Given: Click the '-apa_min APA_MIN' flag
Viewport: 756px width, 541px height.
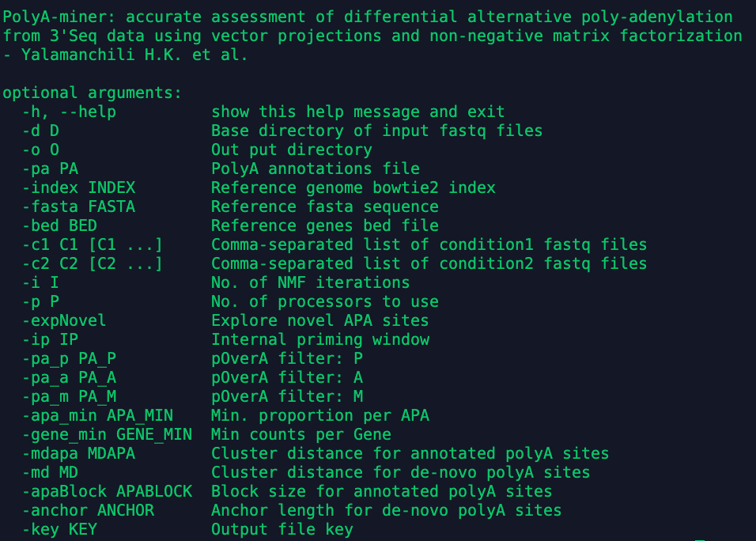Looking at the screenshot, I should point(97,415).
